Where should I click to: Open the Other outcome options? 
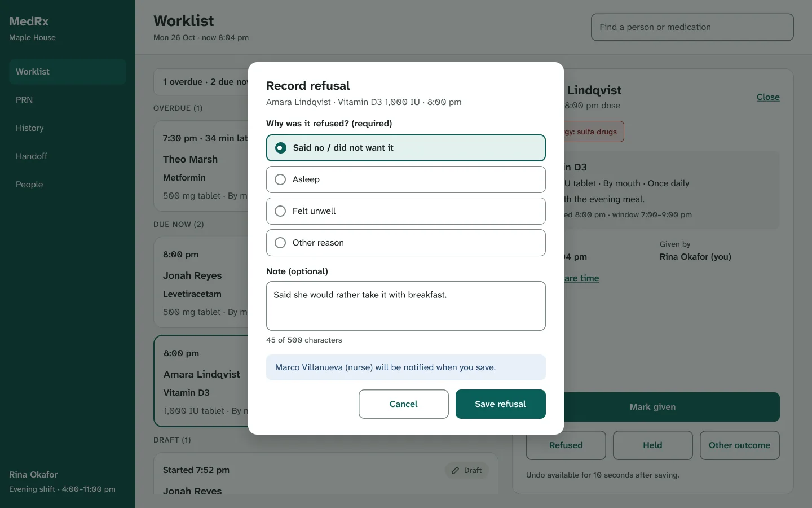(x=740, y=445)
